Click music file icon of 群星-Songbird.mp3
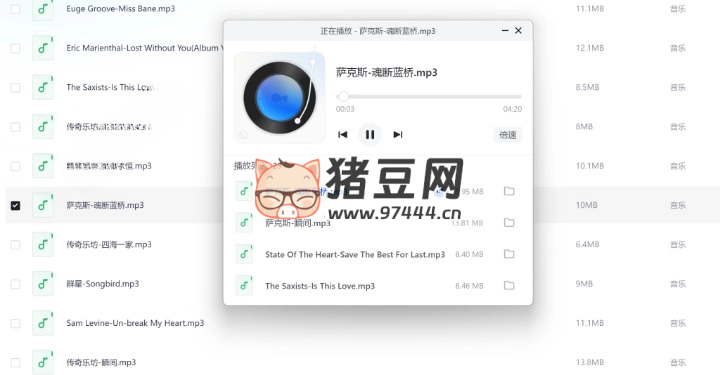 [43, 284]
